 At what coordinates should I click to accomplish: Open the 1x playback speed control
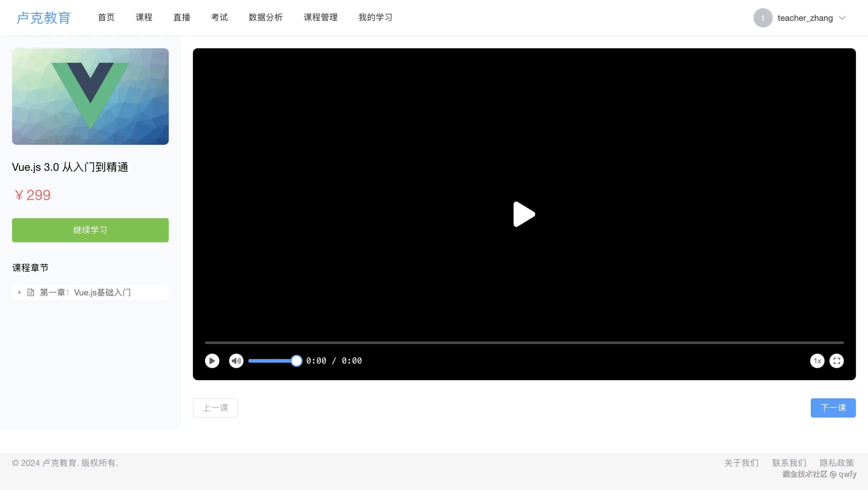817,361
